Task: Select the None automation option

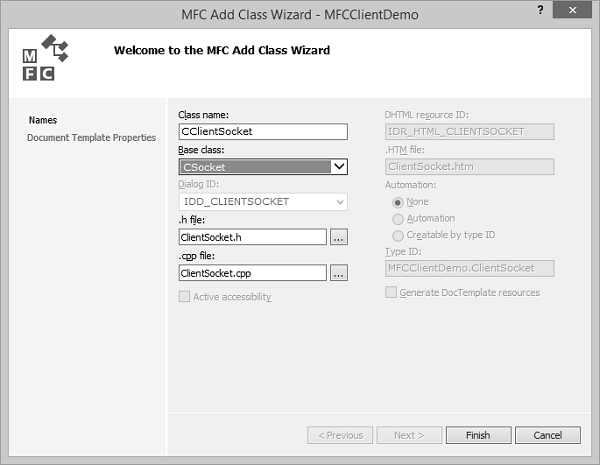Action: click(x=399, y=202)
